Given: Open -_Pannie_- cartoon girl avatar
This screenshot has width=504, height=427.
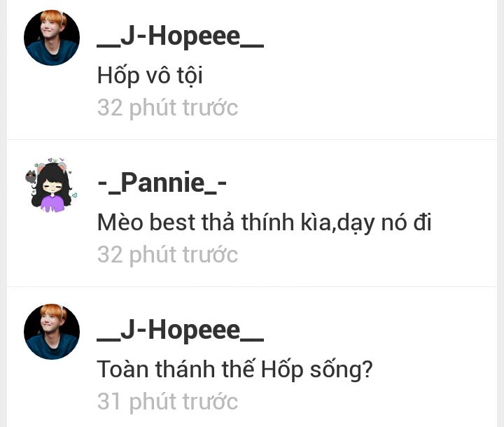Looking at the screenshot, I should [52, 185].
